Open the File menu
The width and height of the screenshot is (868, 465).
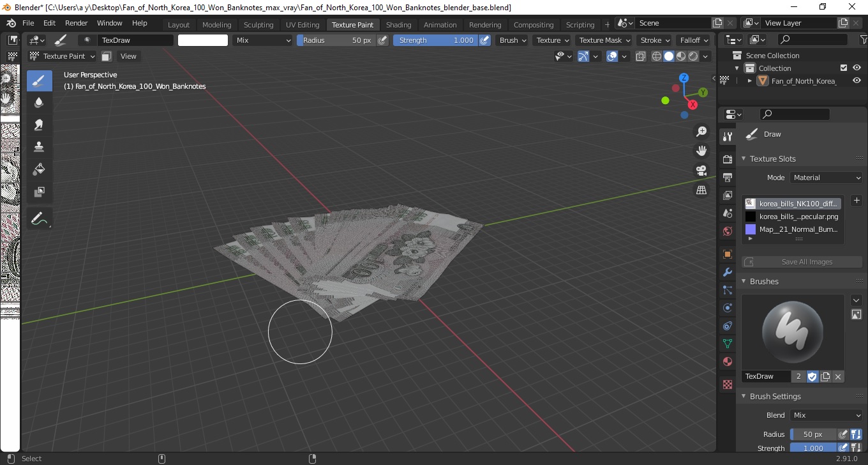pyautogui.click(x=28, y=23)
